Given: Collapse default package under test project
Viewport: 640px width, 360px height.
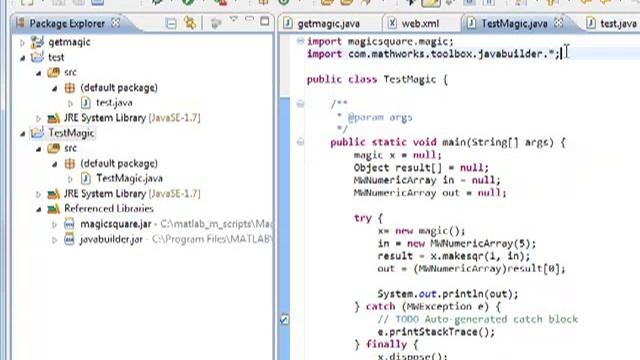Looking at the screenshot, I should [x=54, y=88].
